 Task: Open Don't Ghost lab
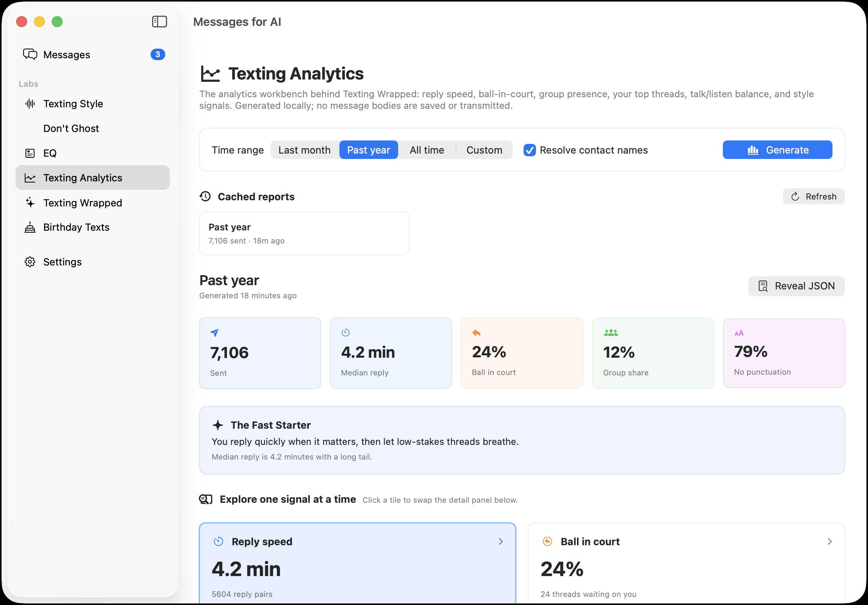pyautogui.click(x=93, y=128)
